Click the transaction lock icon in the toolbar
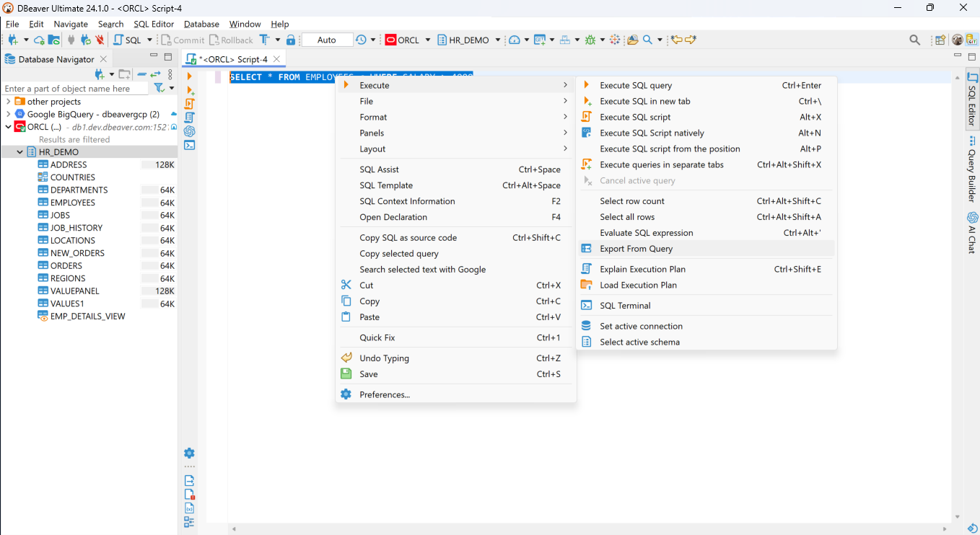 (291, 40)
